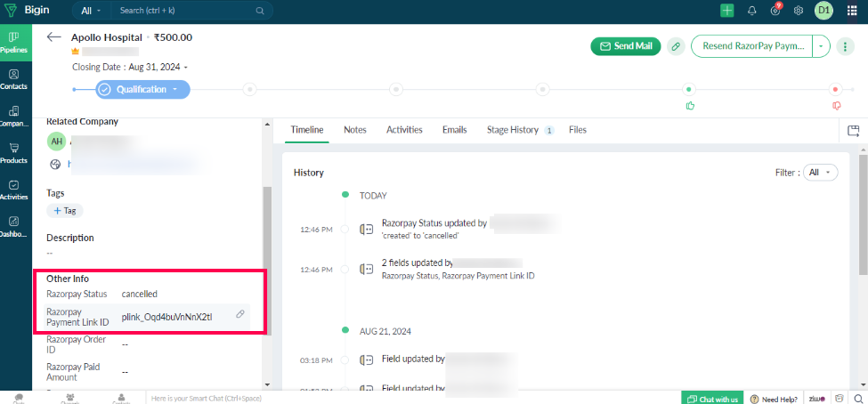Click the panel icon right of tabs
The image size is (868, 404).
coord(853,131)
